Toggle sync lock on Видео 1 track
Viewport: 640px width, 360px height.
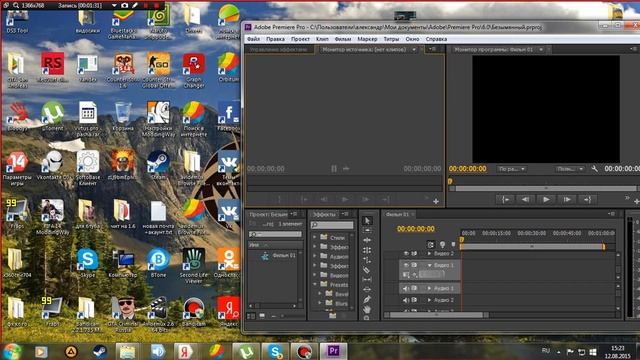pos(414,265)
